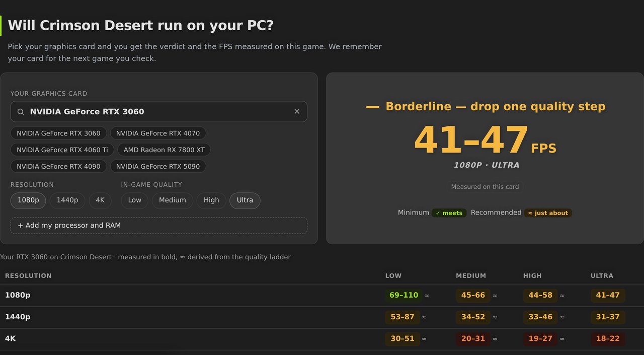This screenshot has width=644, height=355.
Task: Choose the NVIDIA GeForce RTX 4060 Ti chip
Action: pyautogui.click(x=62, y=150)
